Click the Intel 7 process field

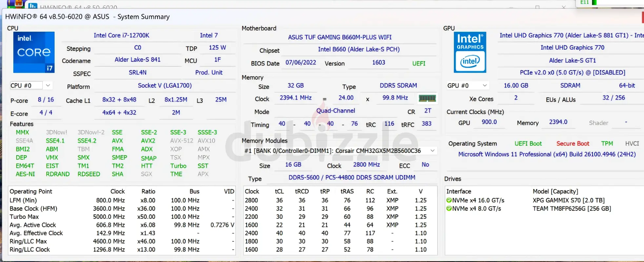coord(209,35)
